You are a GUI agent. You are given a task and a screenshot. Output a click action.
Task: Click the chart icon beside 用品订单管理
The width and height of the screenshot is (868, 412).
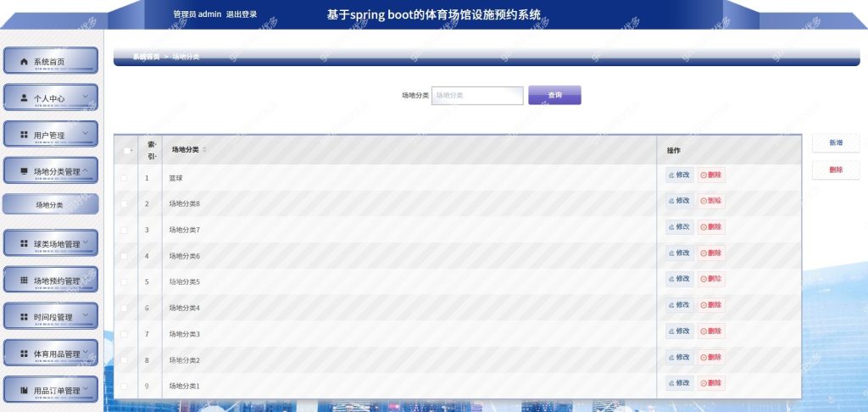(x=24, y=391)
